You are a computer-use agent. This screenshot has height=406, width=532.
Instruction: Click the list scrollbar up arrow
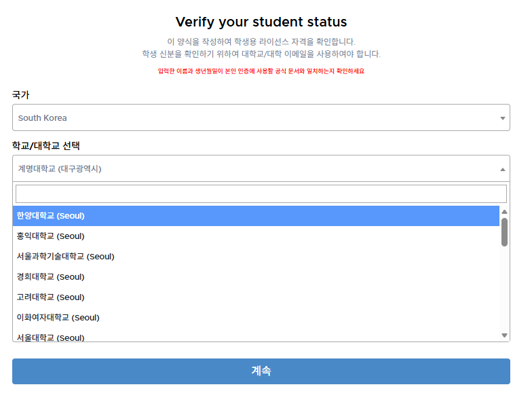click(504, 211)
